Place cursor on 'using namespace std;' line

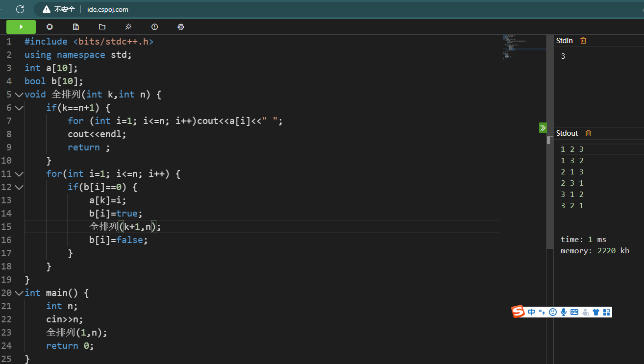click(78, 55)
